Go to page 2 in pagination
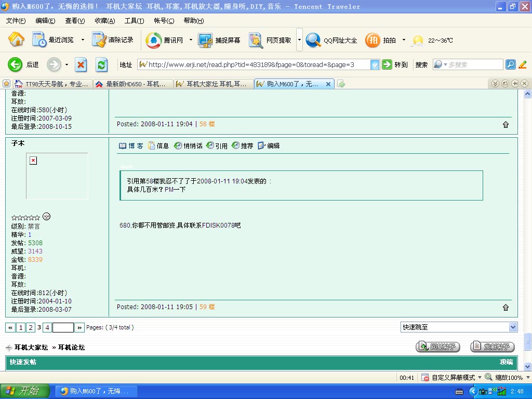The height and width of the screenshot is (399, 532). (31, 327)
